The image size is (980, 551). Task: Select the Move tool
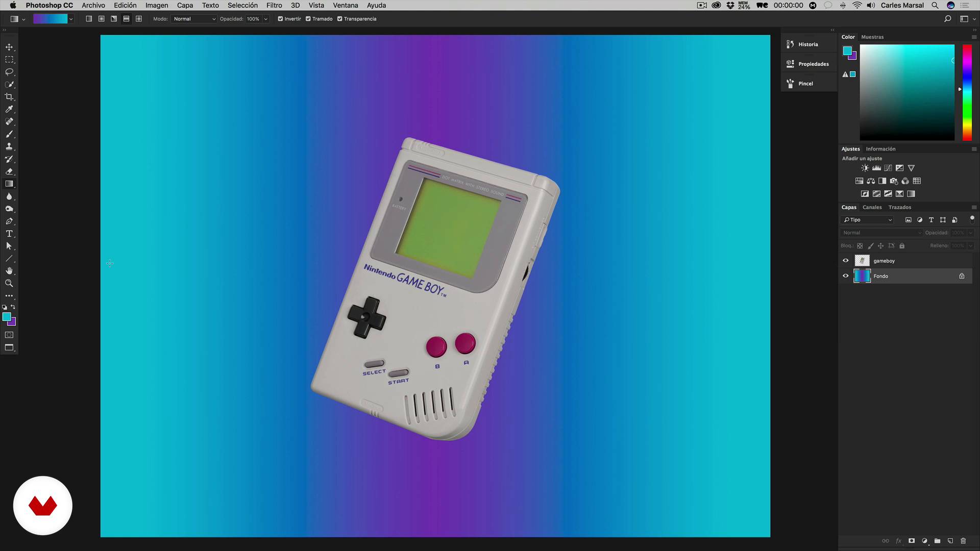point(9,47)
